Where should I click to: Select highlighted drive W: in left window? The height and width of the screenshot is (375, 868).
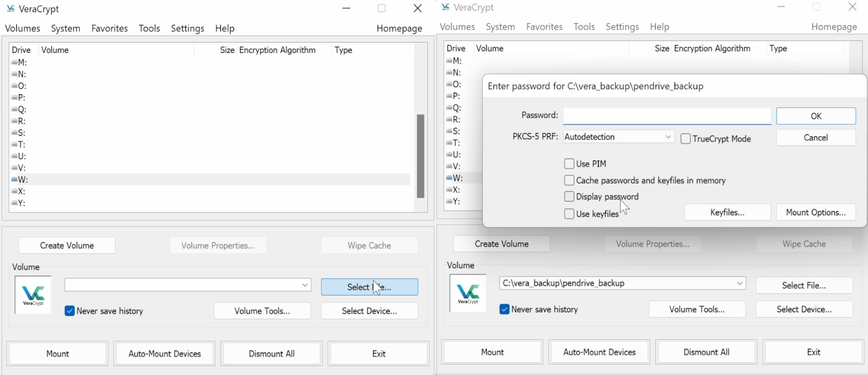point(210,180)
